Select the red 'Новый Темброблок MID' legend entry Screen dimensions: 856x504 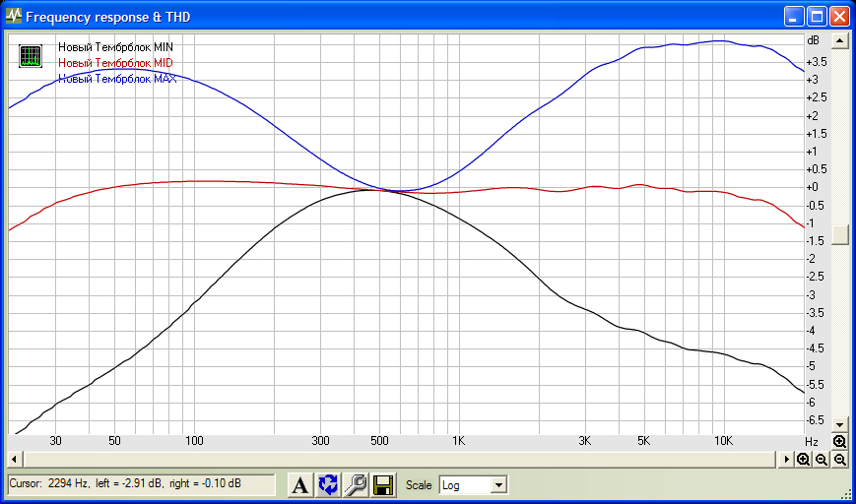click(x=115, y=63)
